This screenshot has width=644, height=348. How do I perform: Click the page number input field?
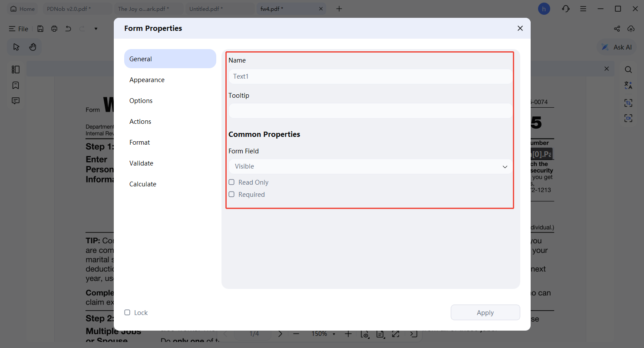tap(252, 334)
